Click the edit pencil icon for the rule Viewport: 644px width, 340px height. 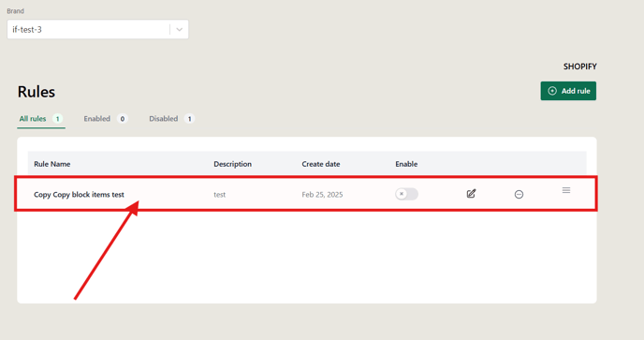(471, 194)
